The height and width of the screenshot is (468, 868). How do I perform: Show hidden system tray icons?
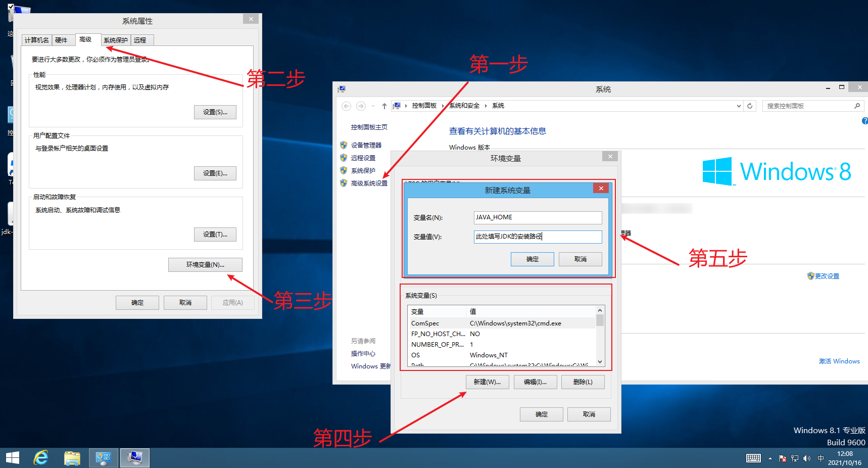pos(770,458)
